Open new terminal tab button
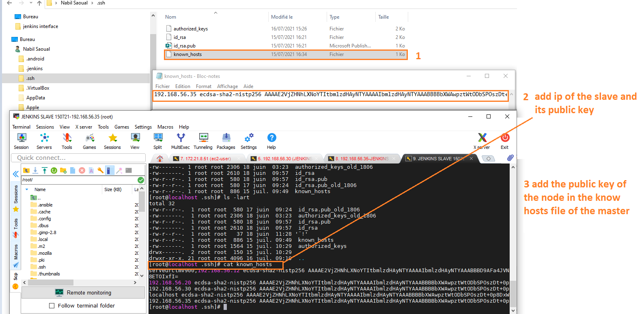Viewport: 644px width, 314px height. click(x=489, y=159)
